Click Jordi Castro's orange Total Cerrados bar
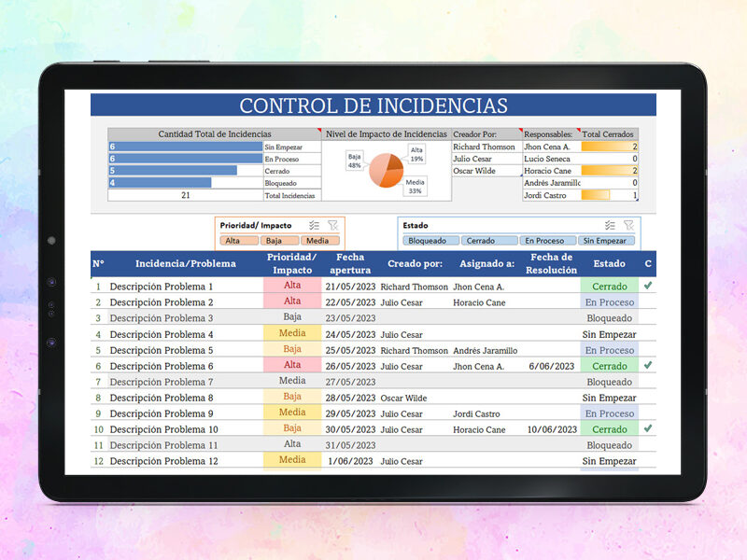Image resolution: width=747 pixels, height=560 pixels. (596, 195)
